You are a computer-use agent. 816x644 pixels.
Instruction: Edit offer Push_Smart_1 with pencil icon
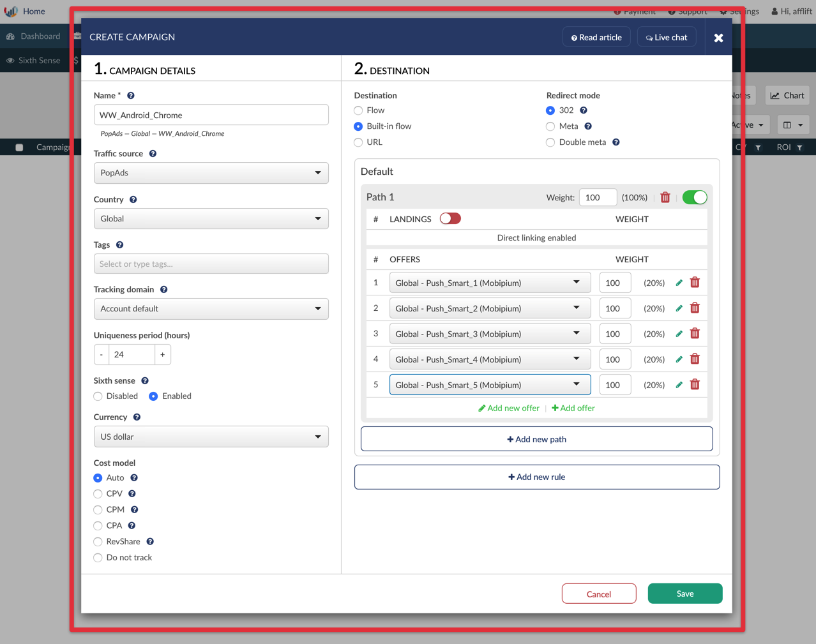click(679, 283)
